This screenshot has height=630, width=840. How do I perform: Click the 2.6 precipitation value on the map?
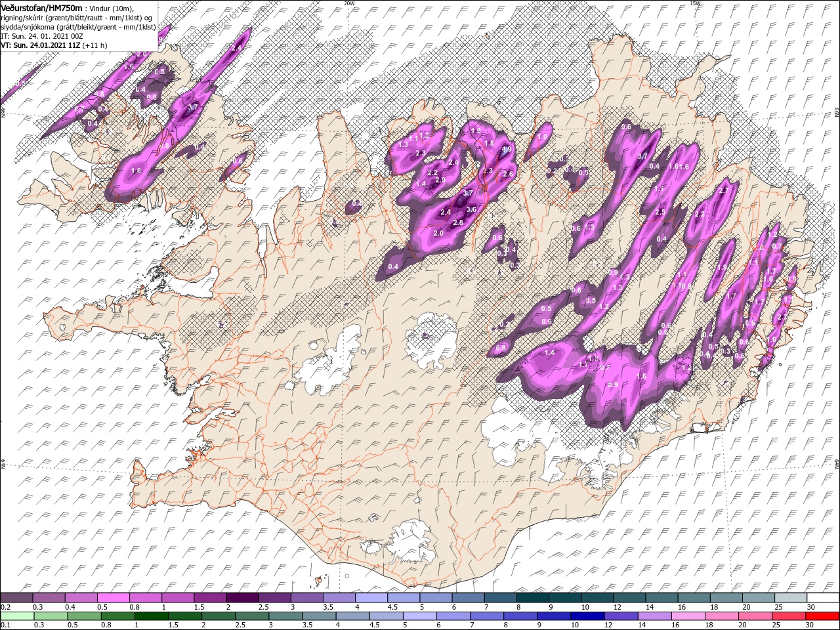[507, 174]
